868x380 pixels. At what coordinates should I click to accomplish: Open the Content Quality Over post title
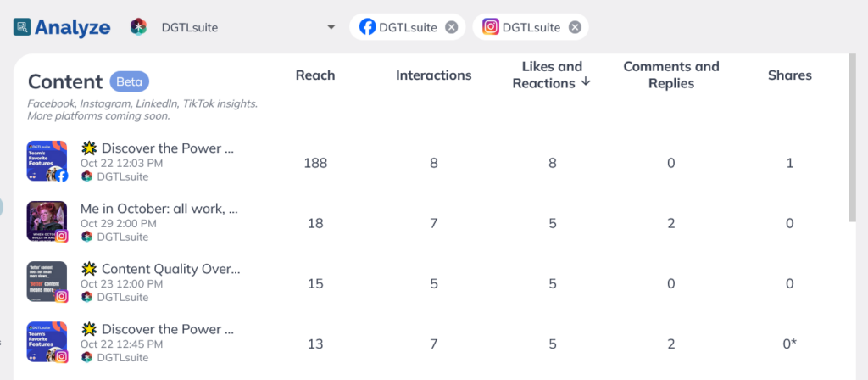pyautogui.click(x=160, y=269)
